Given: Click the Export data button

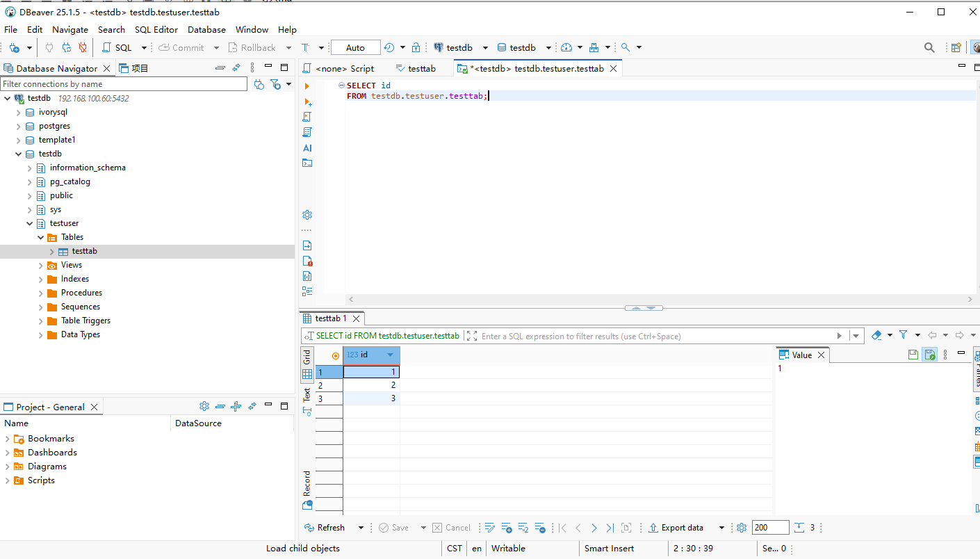Looking at the screenshot, I should tap(676, 528).
